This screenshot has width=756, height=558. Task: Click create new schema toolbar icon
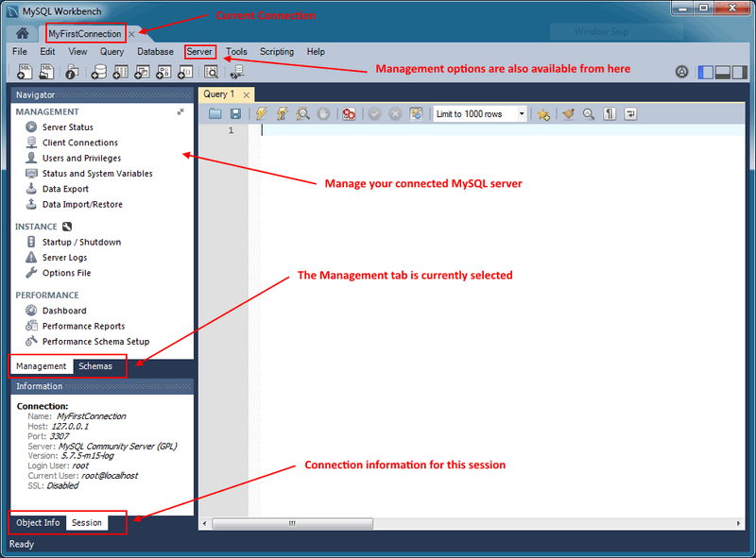[x=99, y=72]
